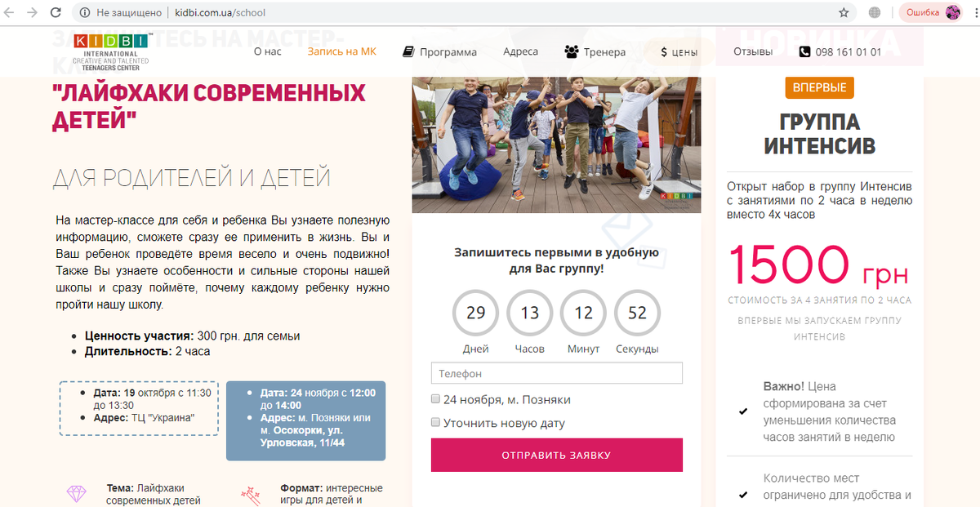Open the 'Тренера' menu section

tap(595, 51)
